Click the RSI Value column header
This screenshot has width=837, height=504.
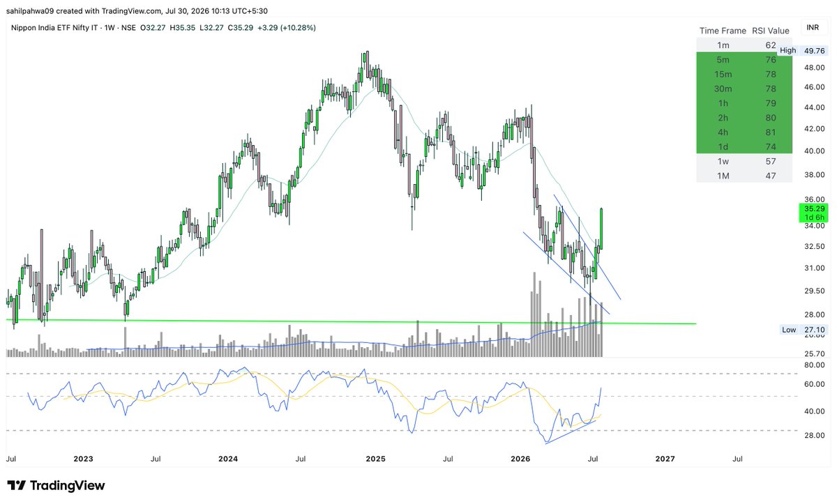(770, 31)
